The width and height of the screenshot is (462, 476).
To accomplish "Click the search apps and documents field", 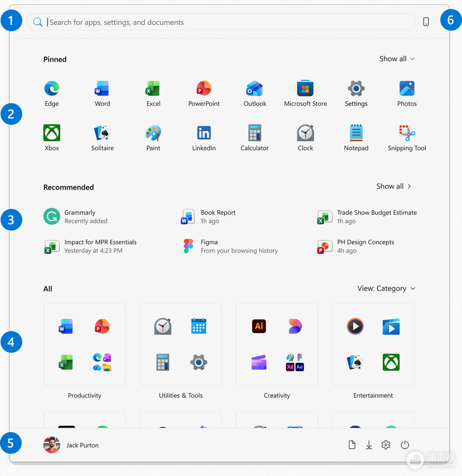I will tap(221, 22).
